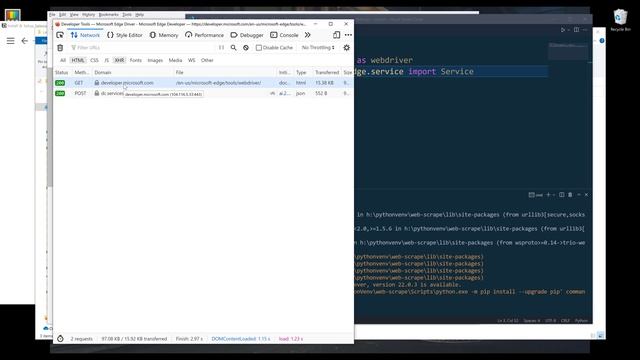Open hamburger menu in background window
The height and width of the screenshot is (360, 640).
coord(11,41)
